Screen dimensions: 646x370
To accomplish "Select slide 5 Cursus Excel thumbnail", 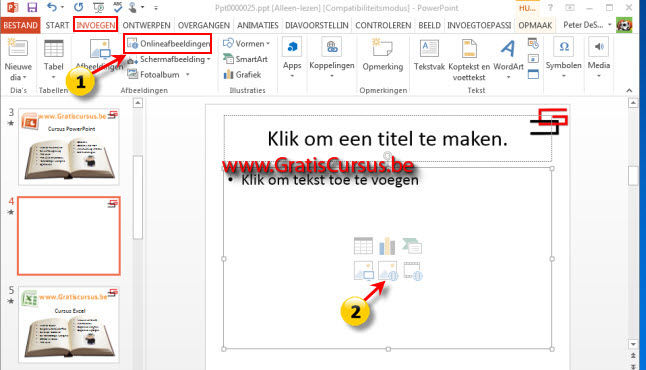I will point(69,324).
